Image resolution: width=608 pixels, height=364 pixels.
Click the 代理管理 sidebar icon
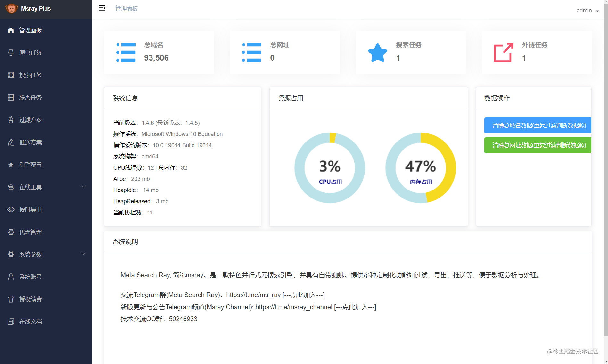[11, 232]
